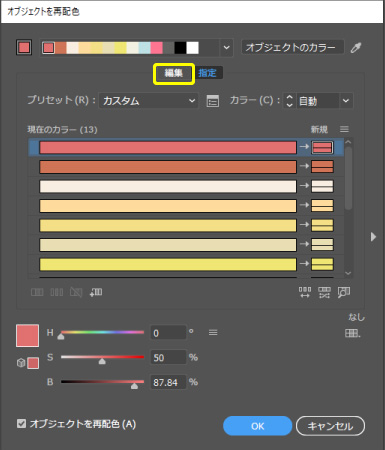Open the color list panel menu beside 新規
Viewport: 385px width, 450px height.
(344, 129)
